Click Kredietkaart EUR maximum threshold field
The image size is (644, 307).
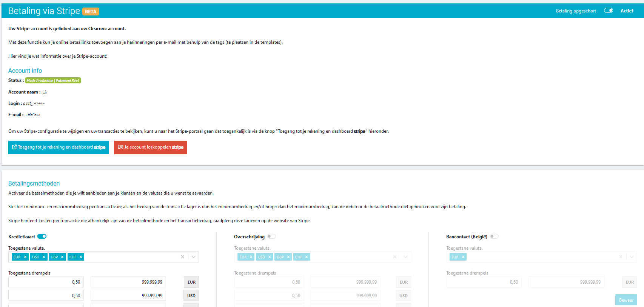coord(128,282)
